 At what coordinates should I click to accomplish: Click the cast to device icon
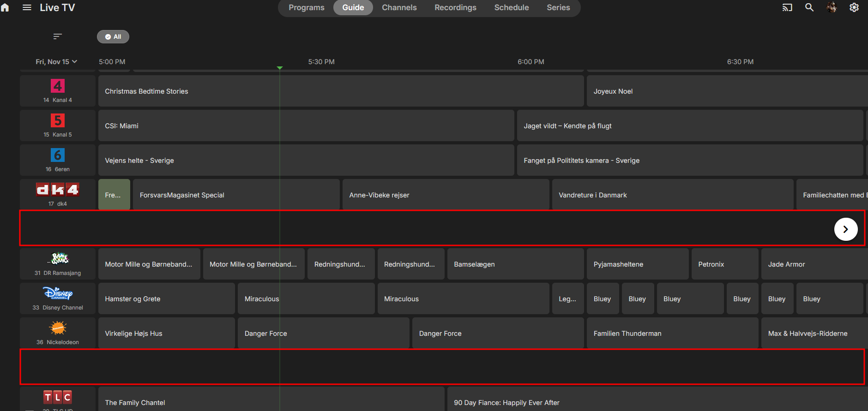click(x=787, y=7)
